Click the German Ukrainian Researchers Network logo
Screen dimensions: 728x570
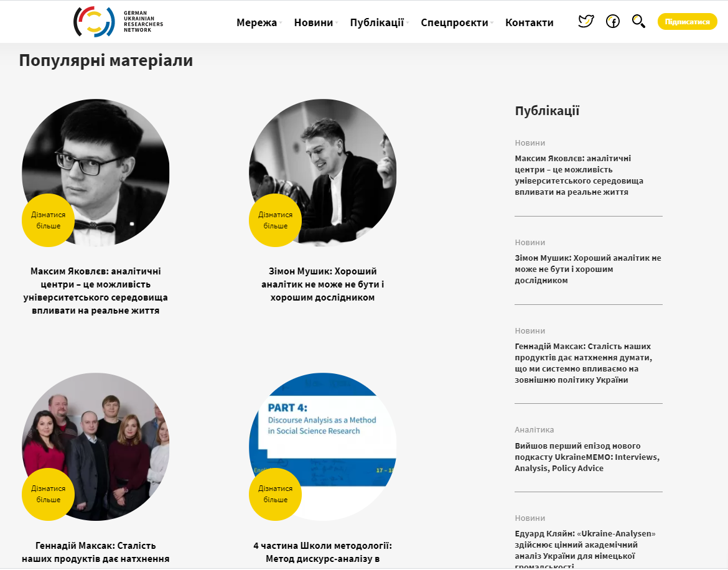118,22
